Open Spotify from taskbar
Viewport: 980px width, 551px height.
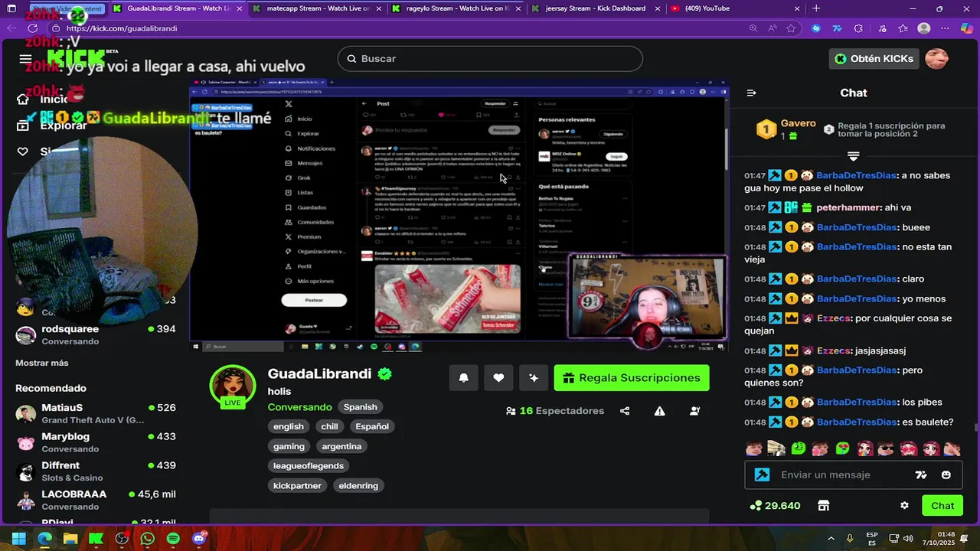click(x=173, y=539)
